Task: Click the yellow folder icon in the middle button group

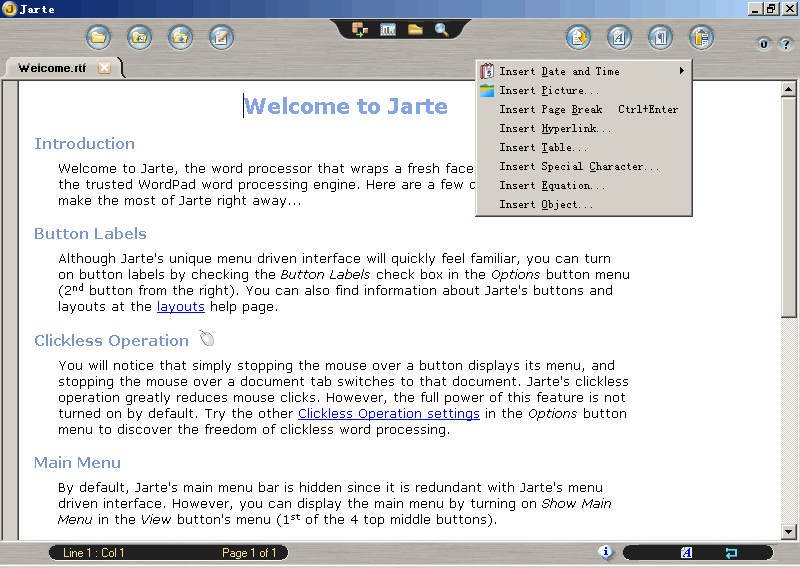Action: coord(415,30)
